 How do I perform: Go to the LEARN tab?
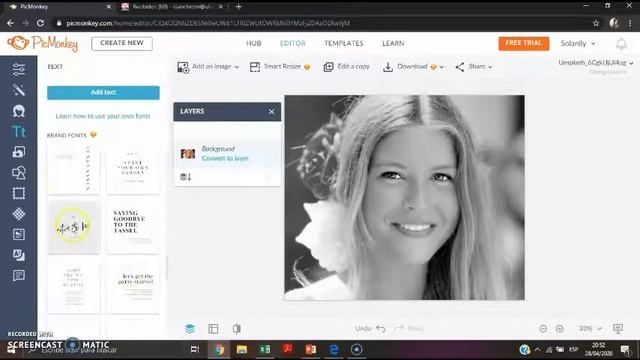(393, 43)
